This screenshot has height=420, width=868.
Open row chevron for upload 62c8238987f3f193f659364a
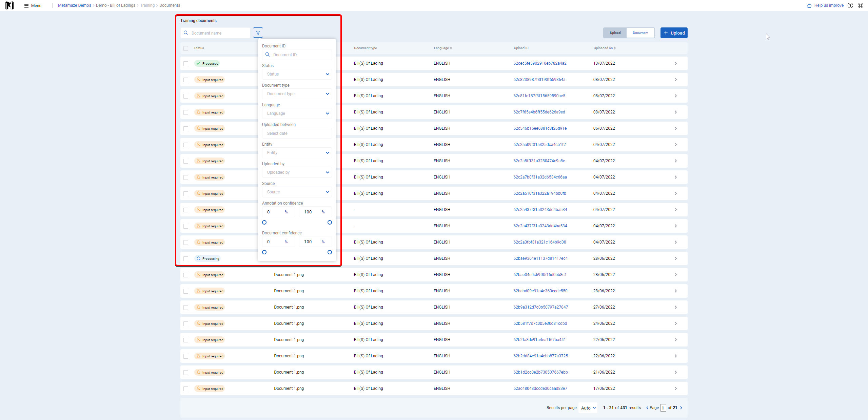[x=675, y=80]
